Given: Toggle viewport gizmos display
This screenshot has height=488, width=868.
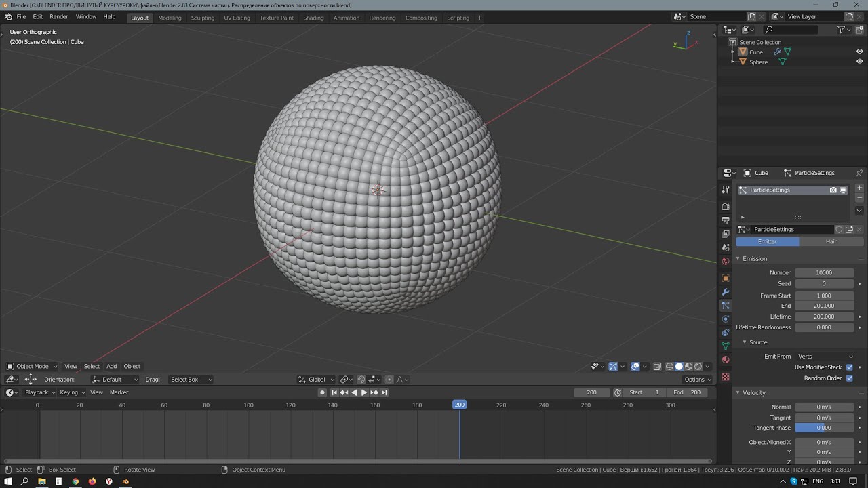Looking at the screenshot, I should tap(613, 366).
